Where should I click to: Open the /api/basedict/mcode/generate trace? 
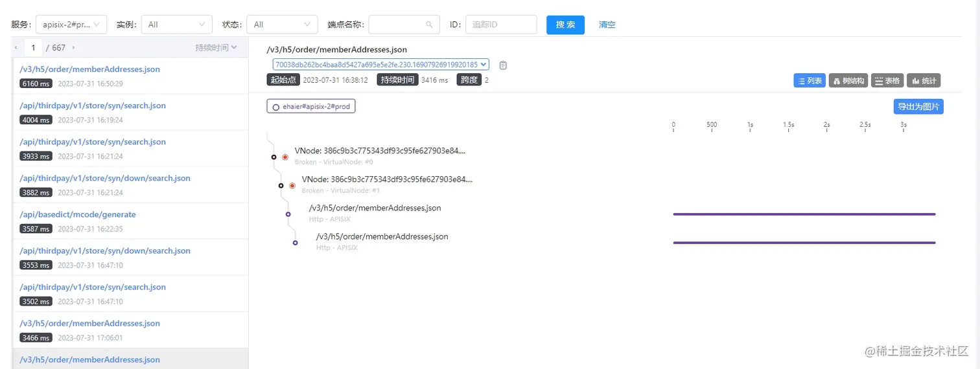(130, 221)
